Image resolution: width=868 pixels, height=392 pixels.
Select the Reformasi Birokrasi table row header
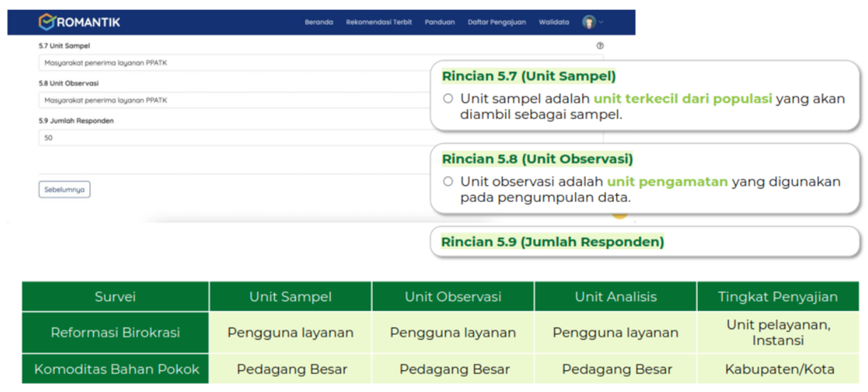pyautogui.click(x=115, y=332)
